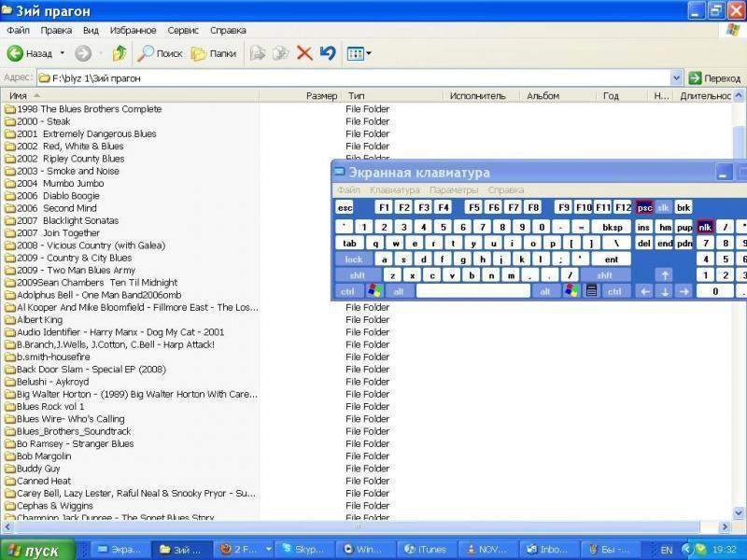The height and width of the screenshot is (560, 747).
Task: Open the Справка menu in Explorer
Action: [x=228, y=30]
